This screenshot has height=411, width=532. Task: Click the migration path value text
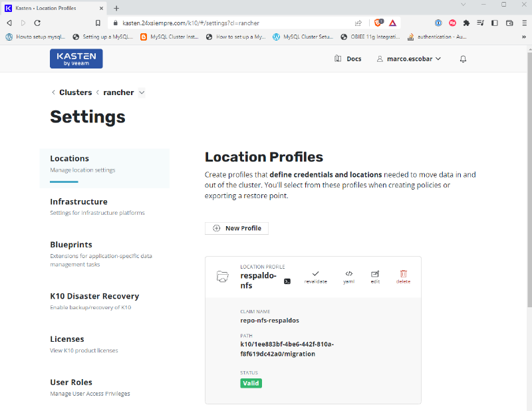287,349
